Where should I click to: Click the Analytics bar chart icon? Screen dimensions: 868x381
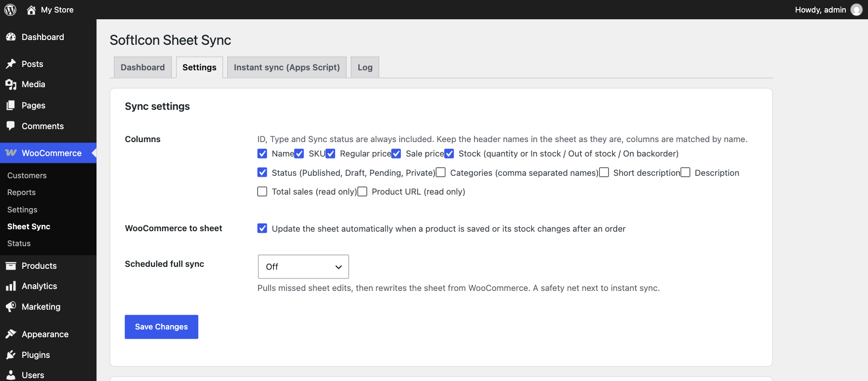pos(11,286)
